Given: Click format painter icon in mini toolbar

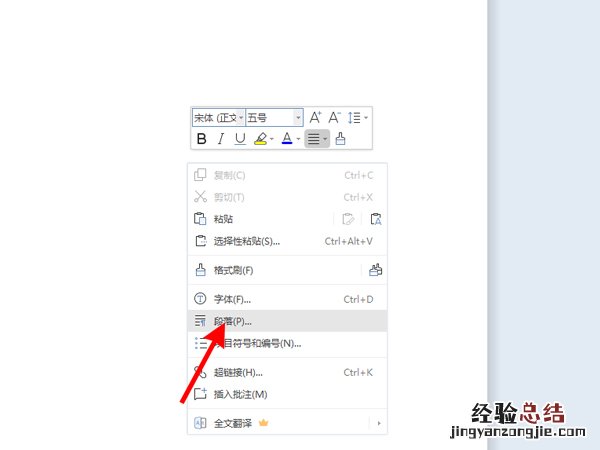Looking at the screenshot, I should 340,139.
